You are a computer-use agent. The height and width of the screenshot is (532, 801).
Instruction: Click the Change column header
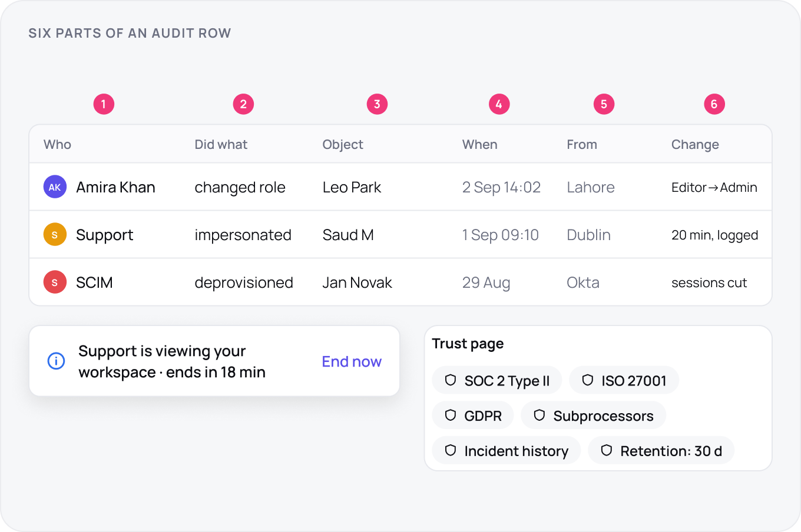pos(695,145)
